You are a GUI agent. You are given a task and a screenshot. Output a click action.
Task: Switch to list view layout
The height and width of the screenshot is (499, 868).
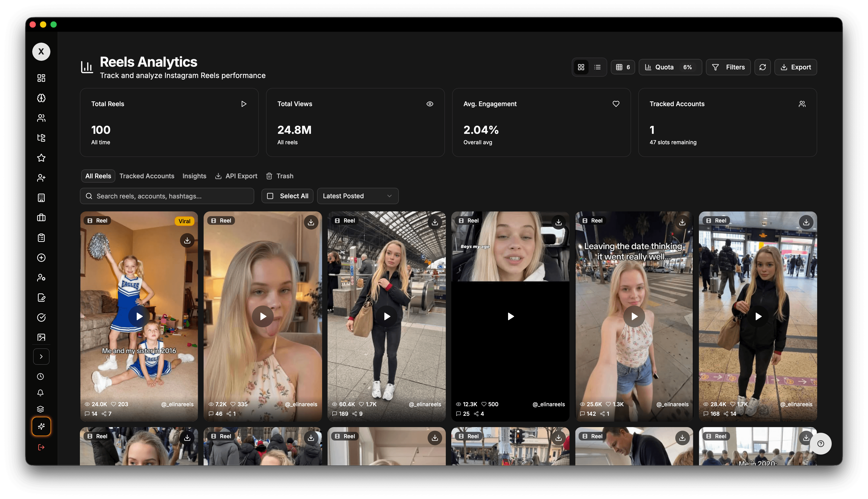[597, 67]
